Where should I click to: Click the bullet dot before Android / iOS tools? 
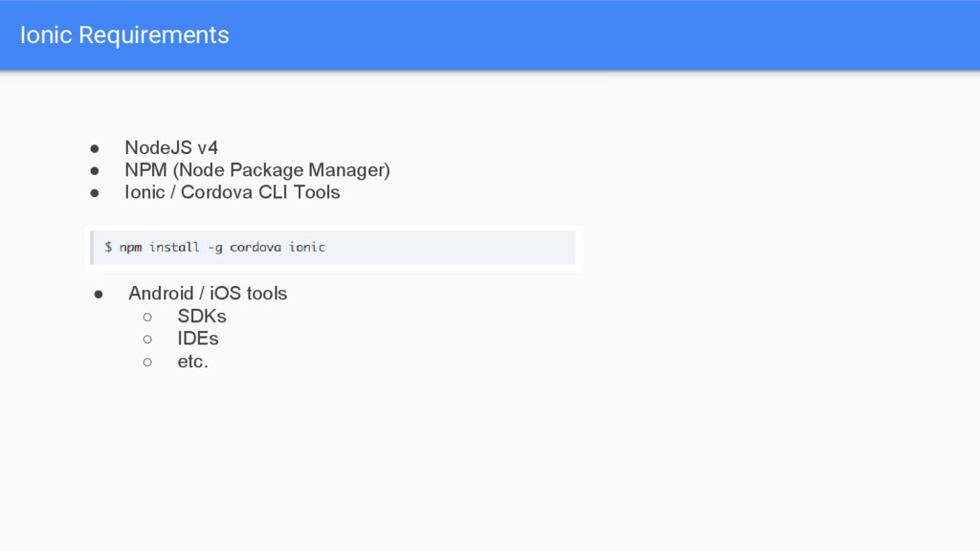[x=99, y=295]
